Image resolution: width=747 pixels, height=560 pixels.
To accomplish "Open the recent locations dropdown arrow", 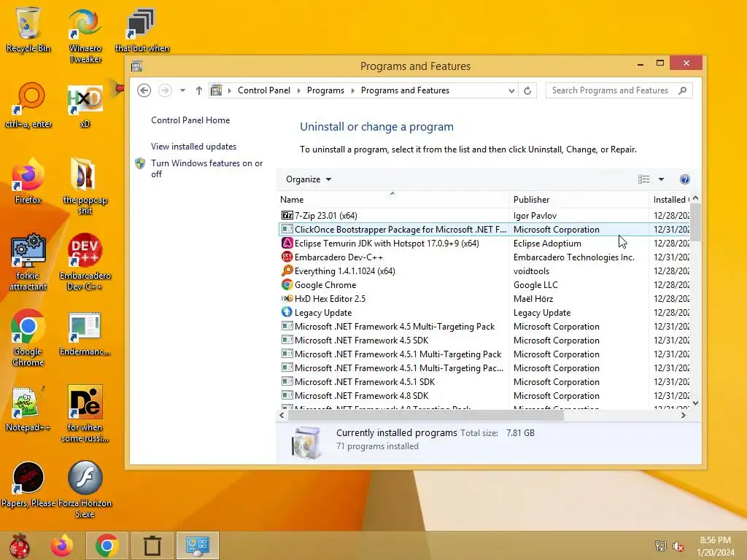I will (x=182, y=90).
